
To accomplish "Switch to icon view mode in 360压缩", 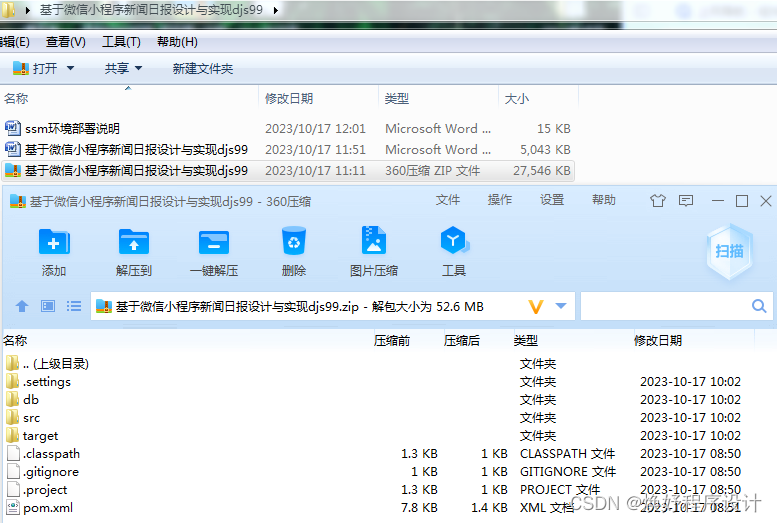I will click(48, 306).
